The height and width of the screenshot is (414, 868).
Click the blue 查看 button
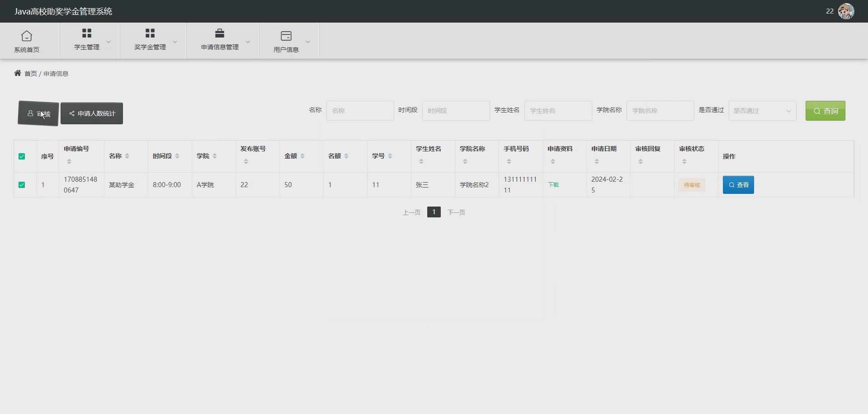[x=738, y=185]
